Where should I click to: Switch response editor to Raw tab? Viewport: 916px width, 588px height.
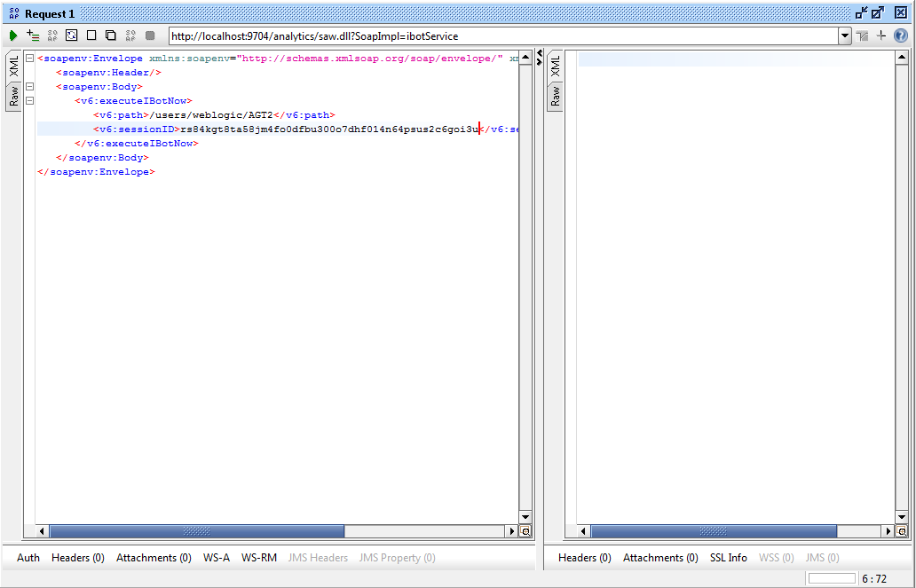(555, 96)
